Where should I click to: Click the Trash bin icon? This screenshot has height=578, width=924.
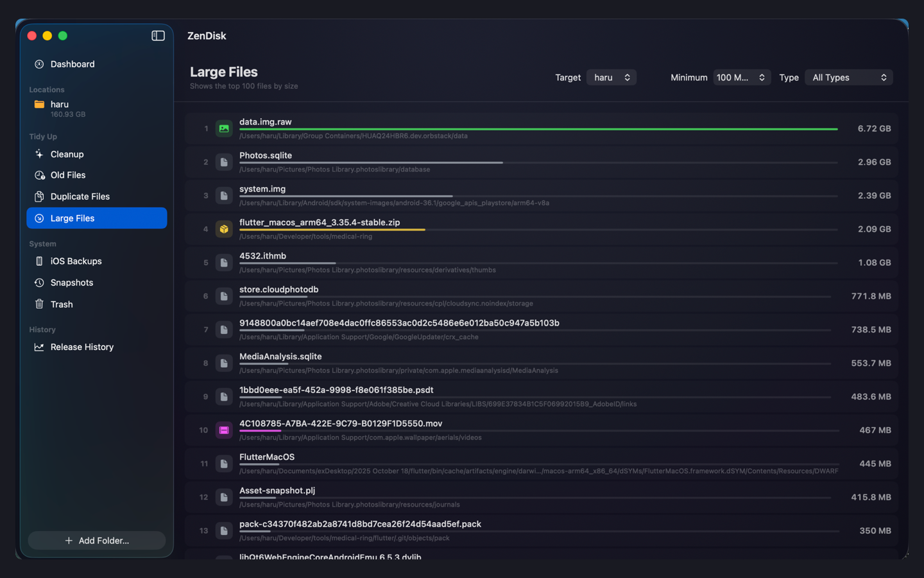39,304
